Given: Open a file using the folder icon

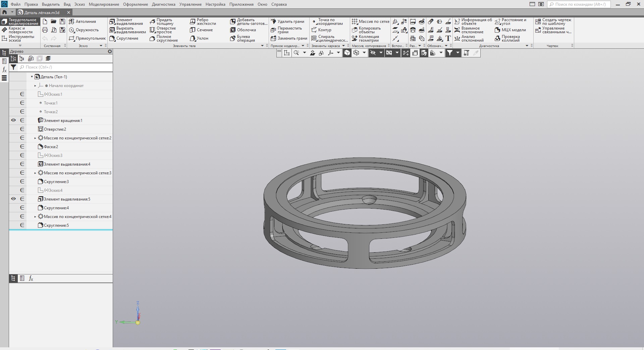Looking at the screenshot, I should click(x=54, y=21).
